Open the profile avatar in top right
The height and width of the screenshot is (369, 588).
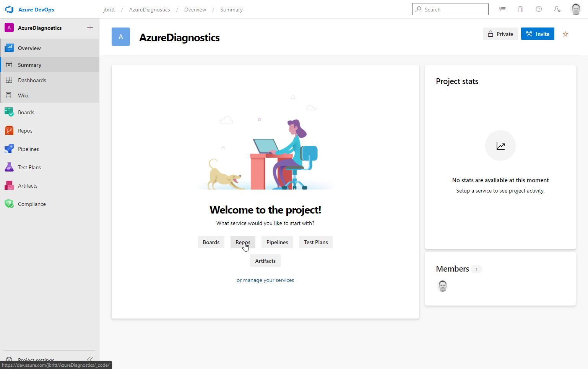(x=575, y=9)
